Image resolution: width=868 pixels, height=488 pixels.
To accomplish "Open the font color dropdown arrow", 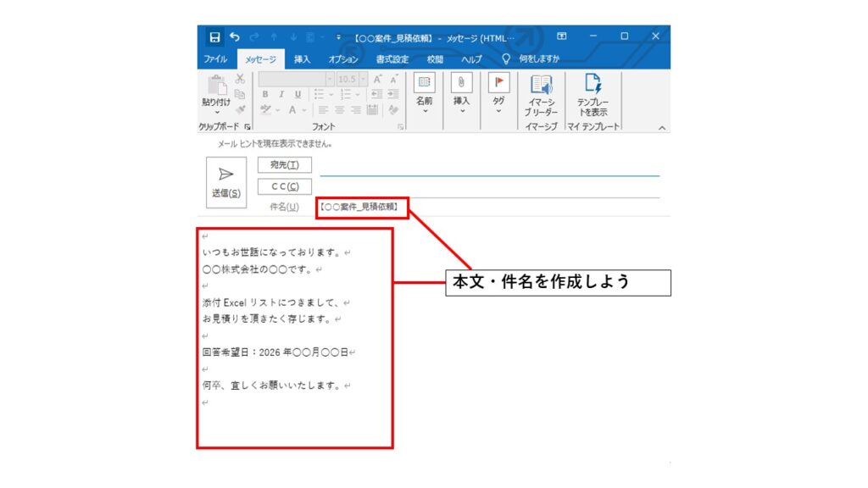I will pos(304,110).
